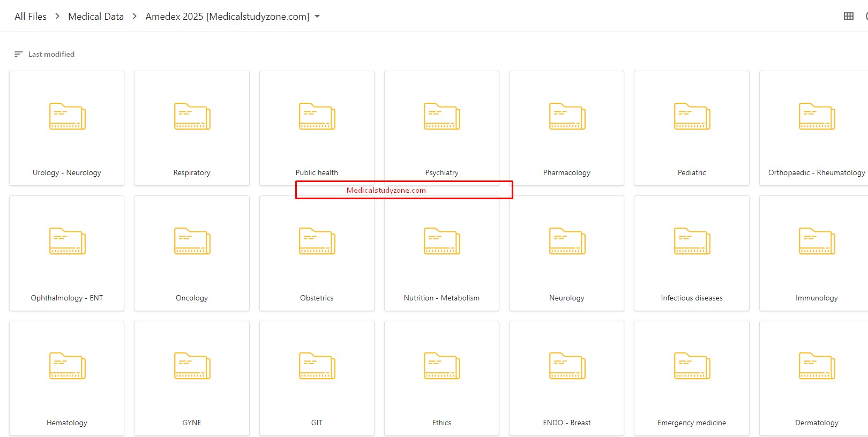Select the Public health folder name
This screenshot has width=868, height=437.
pos(317,172)
